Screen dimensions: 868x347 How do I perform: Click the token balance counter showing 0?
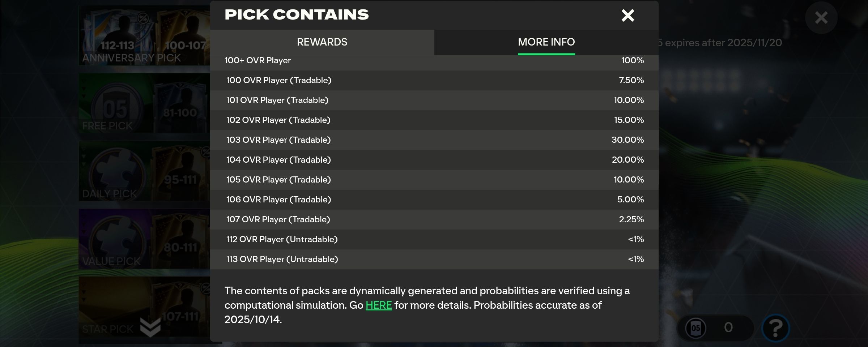[728, 328]
